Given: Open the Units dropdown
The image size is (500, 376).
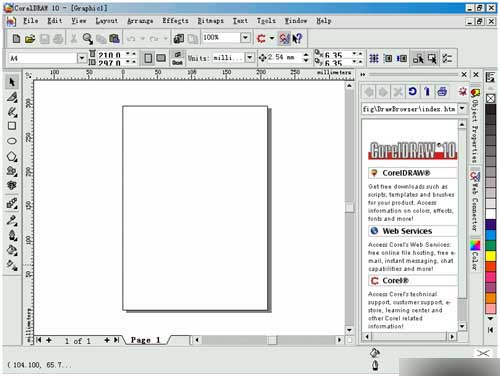Looking at the screenshot, I should (x=250, y=58).
